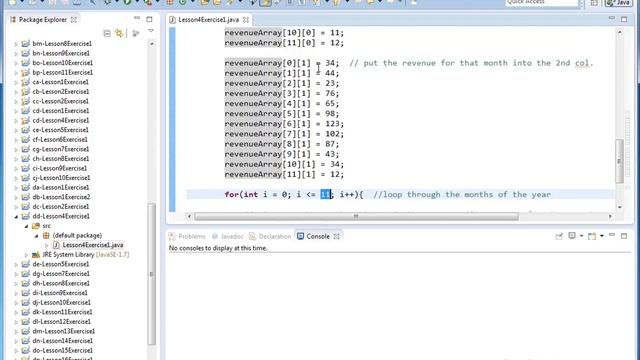Open the Open Perspective button

click(x=594, y=3)
